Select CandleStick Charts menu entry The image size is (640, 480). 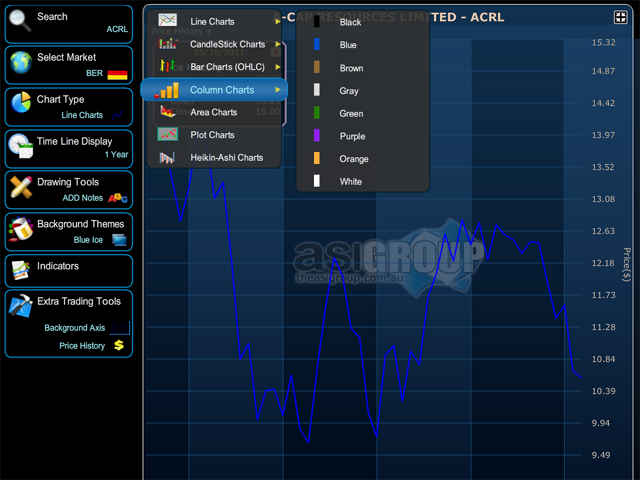coord(214,44)
